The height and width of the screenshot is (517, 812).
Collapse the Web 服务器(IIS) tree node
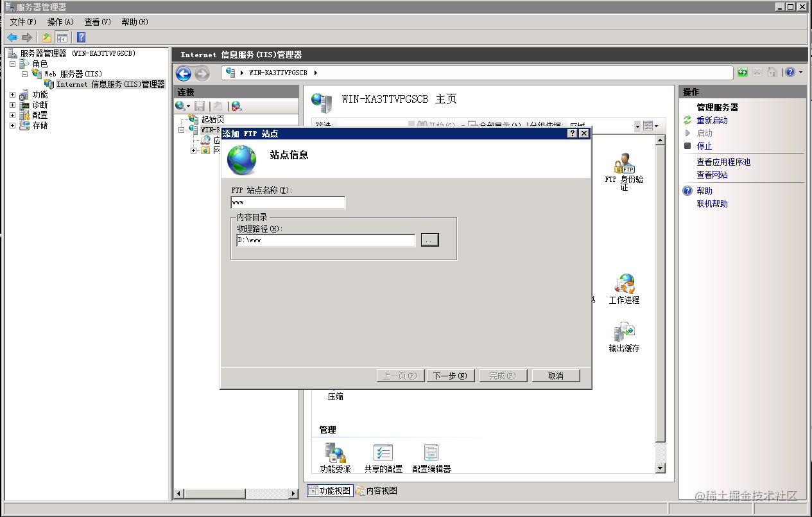24,74
